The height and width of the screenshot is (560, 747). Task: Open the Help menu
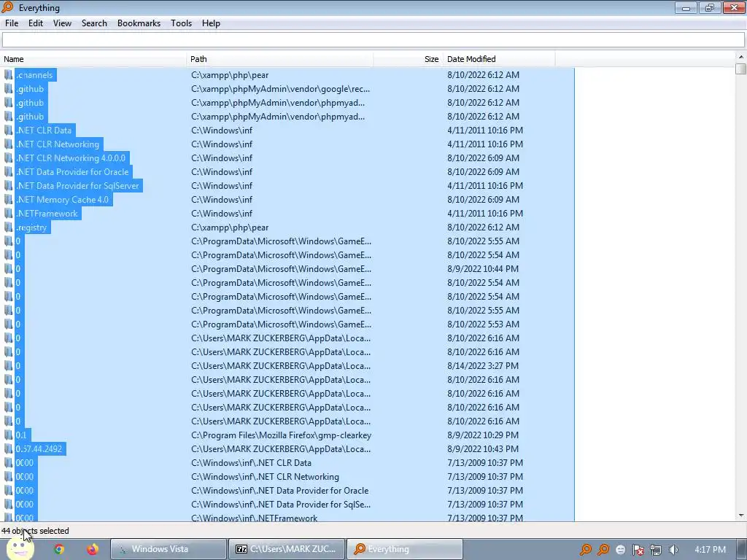[x=211, y=23]
